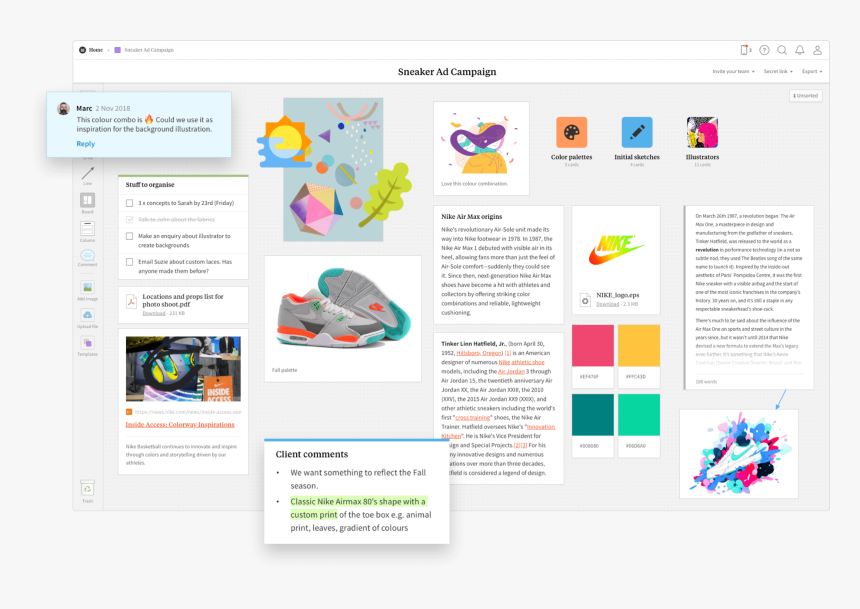Screen dimensions: 860x609
Task: Check '3 x concepts to Sarah by 23rd'
Action: pyautogui.click(x=129, y=203)
